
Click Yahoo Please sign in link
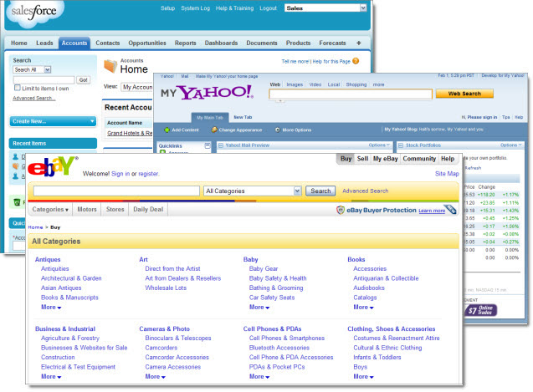[x=482, y=117]
